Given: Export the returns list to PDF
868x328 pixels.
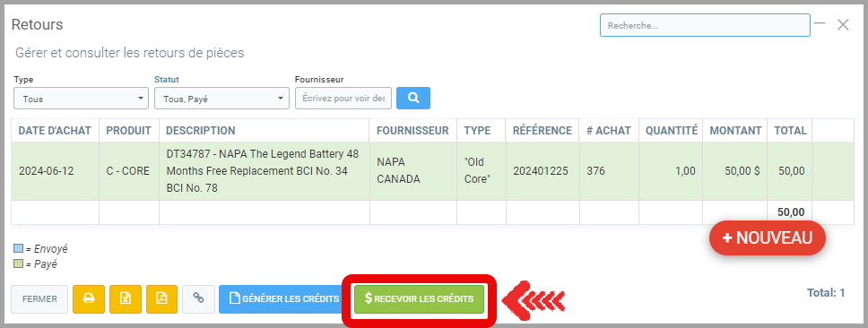Looking at the screenshot, I should (161, 299).
